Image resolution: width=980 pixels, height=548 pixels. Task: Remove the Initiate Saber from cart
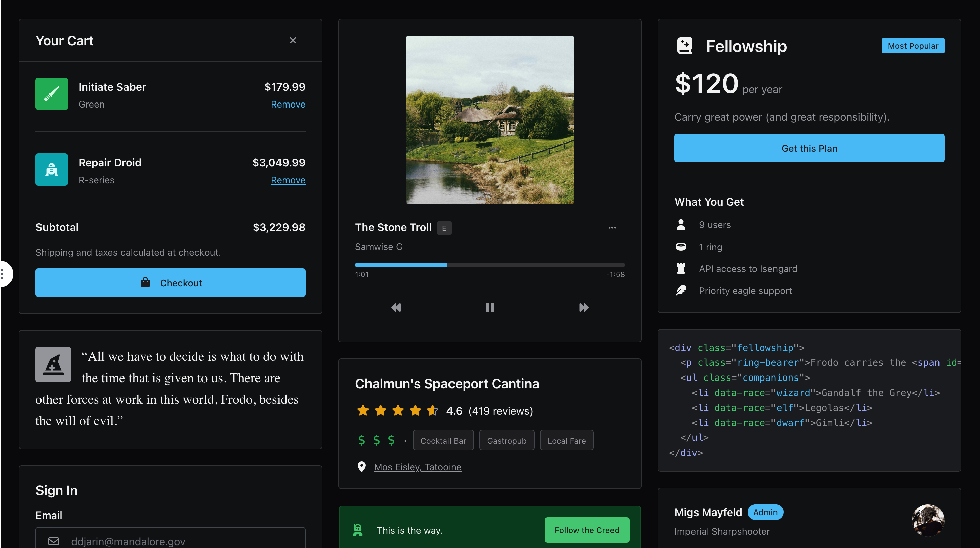(288, 105)
